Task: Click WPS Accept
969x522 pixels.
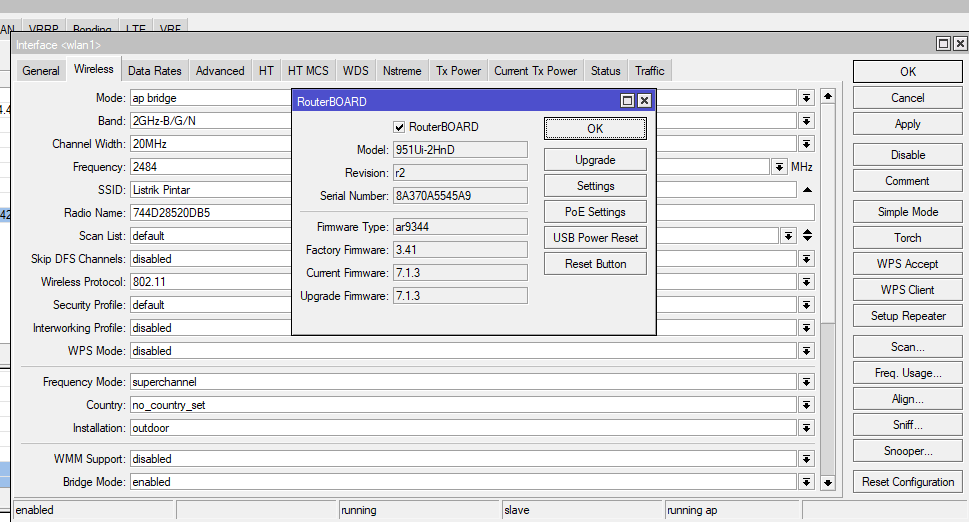Action: [908, 263]
